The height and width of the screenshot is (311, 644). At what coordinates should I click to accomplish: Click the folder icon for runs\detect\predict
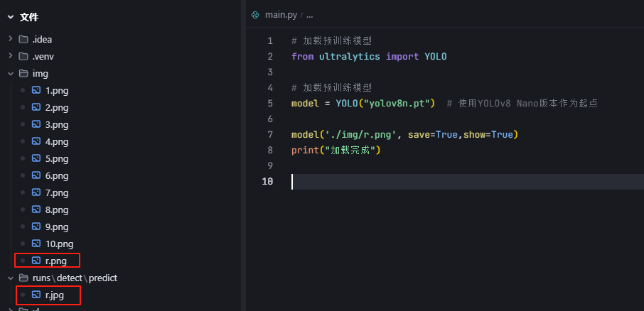coord(23,278)
